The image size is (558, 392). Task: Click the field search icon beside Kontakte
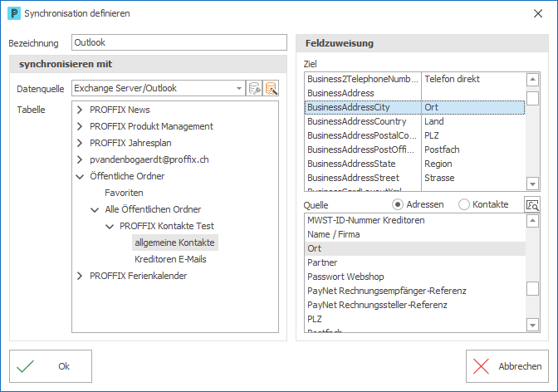point(532,205)
